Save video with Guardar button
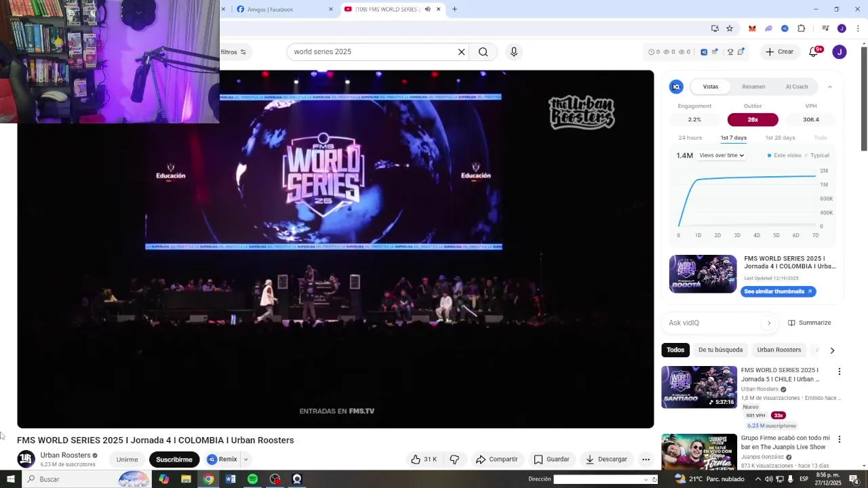868x488 pixels. tap(551, 460)
